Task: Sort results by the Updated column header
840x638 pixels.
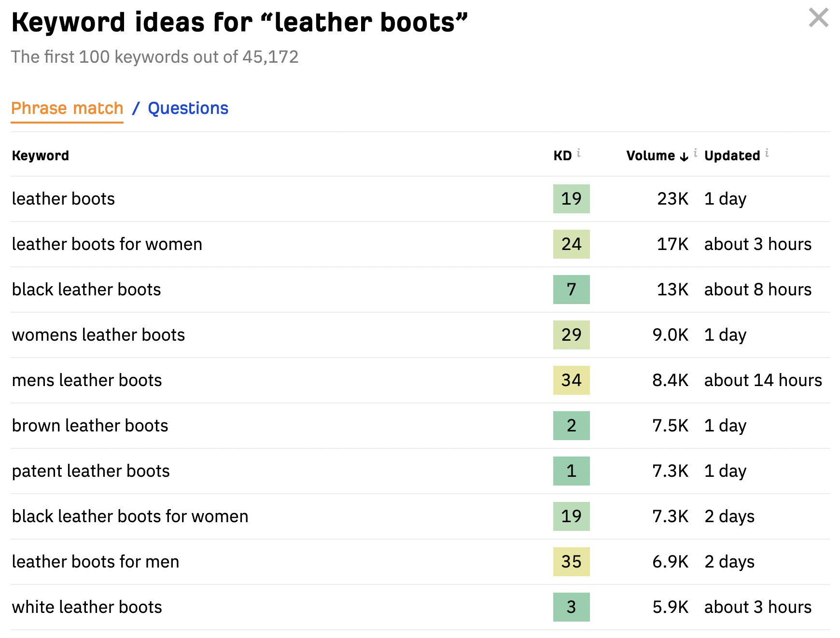Action: pos(732,155)
